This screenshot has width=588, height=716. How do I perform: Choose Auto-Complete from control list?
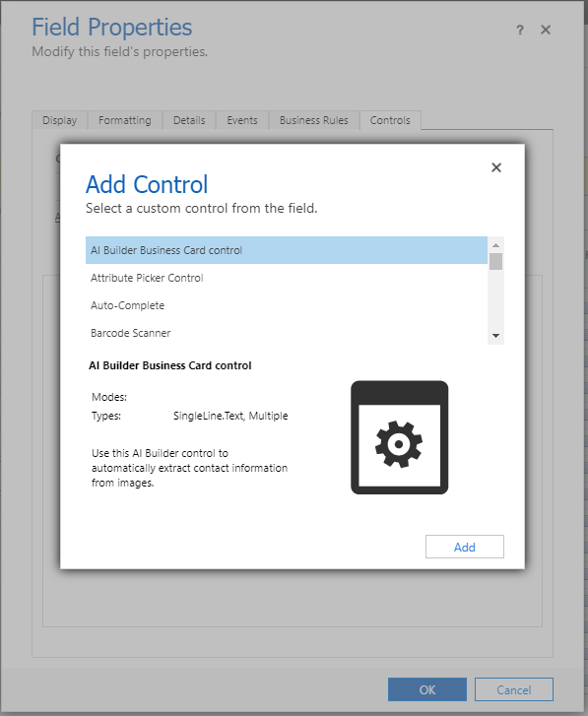click(x=287, y=305)
